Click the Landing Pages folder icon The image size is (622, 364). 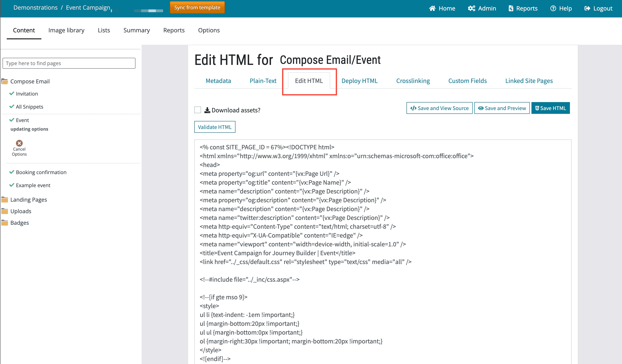tap(5, 199)
